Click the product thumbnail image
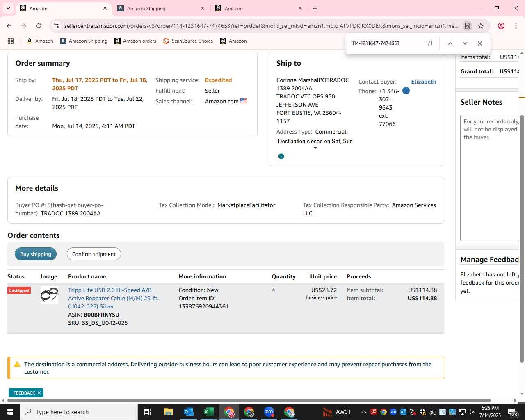Viewport: 525px width, 420px height. point(49,294)
